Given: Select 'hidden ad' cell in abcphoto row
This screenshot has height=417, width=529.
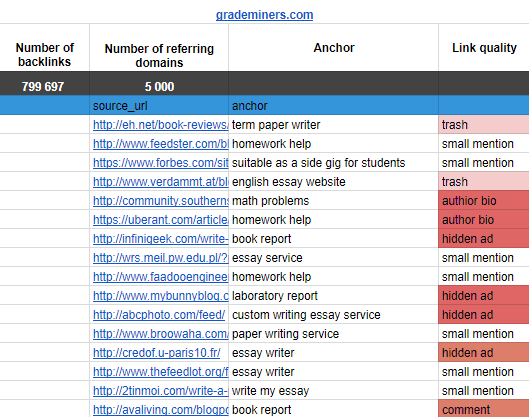Looking at the screenshot, I should coord(484,315).
